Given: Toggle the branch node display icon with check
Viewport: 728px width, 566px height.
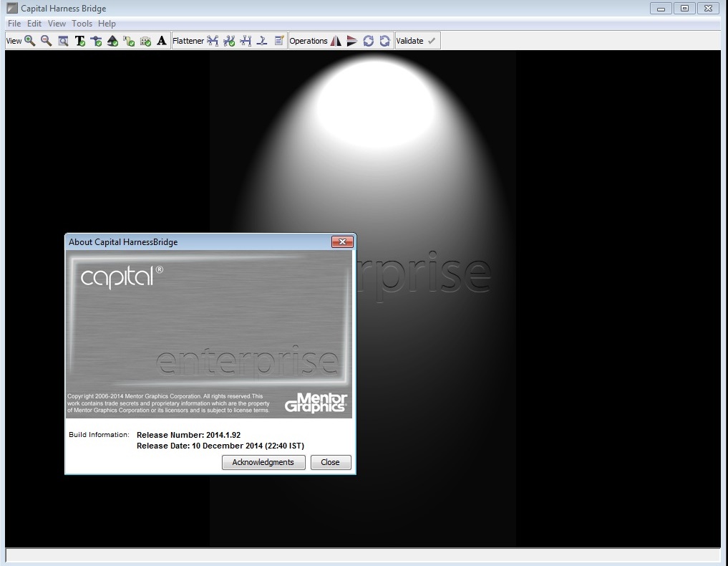Looking at the screenshot, I should click(96, 41).
